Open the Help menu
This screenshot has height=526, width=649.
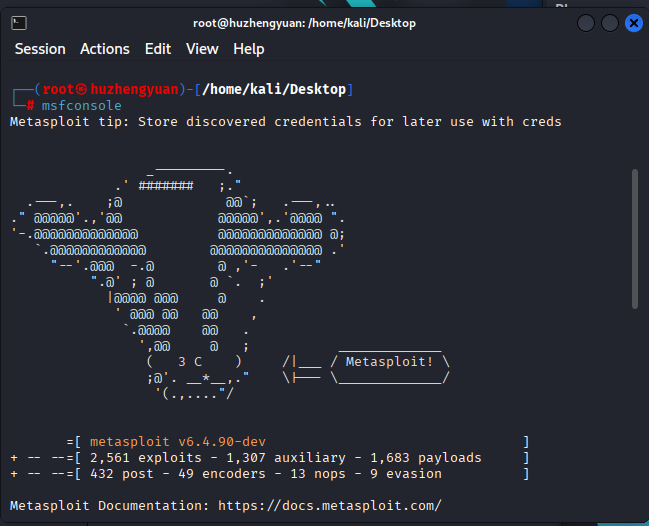[x=249, y=49]
